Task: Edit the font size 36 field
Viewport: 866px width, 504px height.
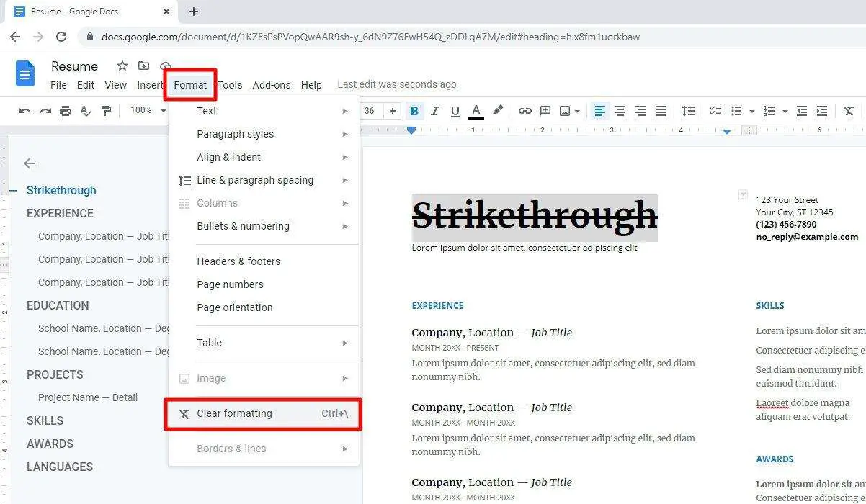Action: [370, 111]
